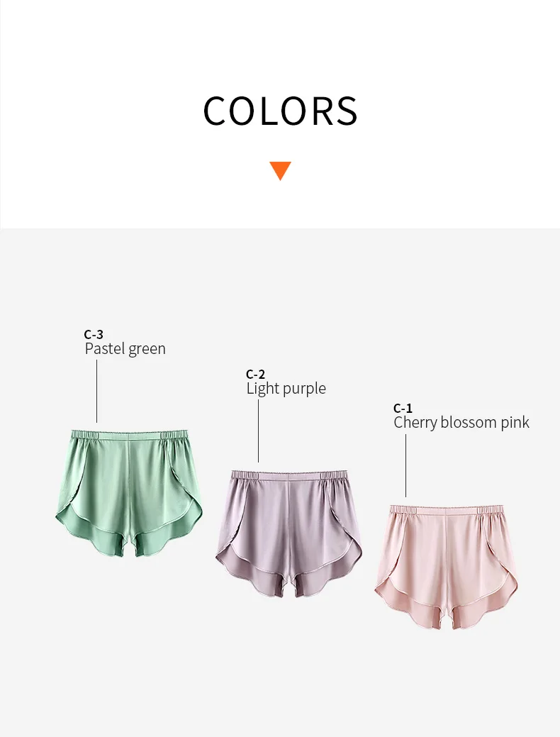
Task: Click the line under Light purple label
Action: point(259,431)
